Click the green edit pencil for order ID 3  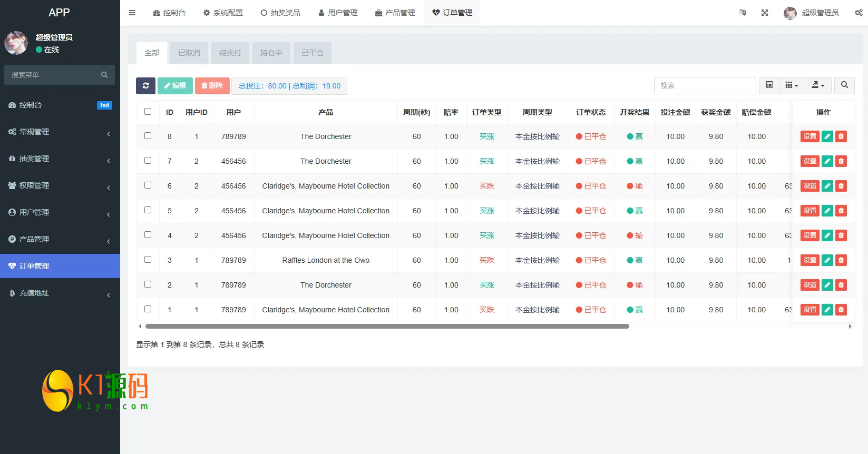[827, 260]
